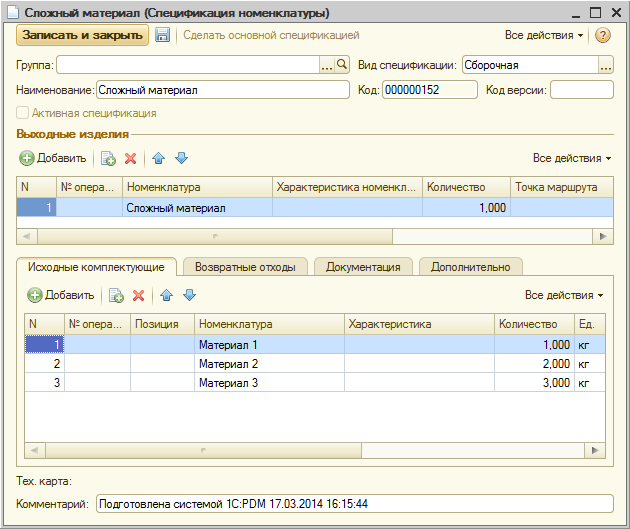Move the output product row up

(x=159, y=158)
